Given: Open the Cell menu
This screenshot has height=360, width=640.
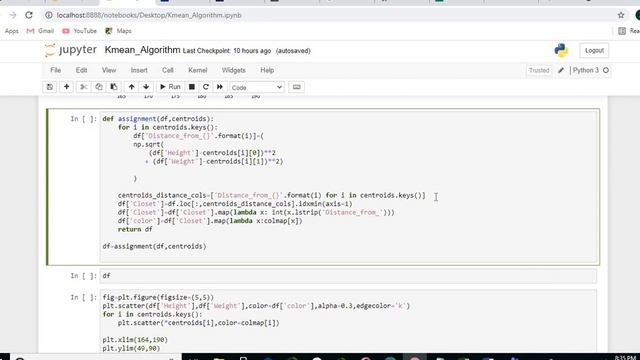Looking at the screenshot, I should (x=168, y=70).
